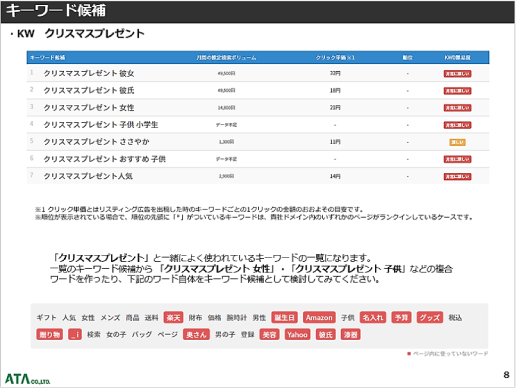Click the difficulty badge for おすすめ 子供 row
The width and height of the screenshot is (516, 388).
[x=457, y=159]
